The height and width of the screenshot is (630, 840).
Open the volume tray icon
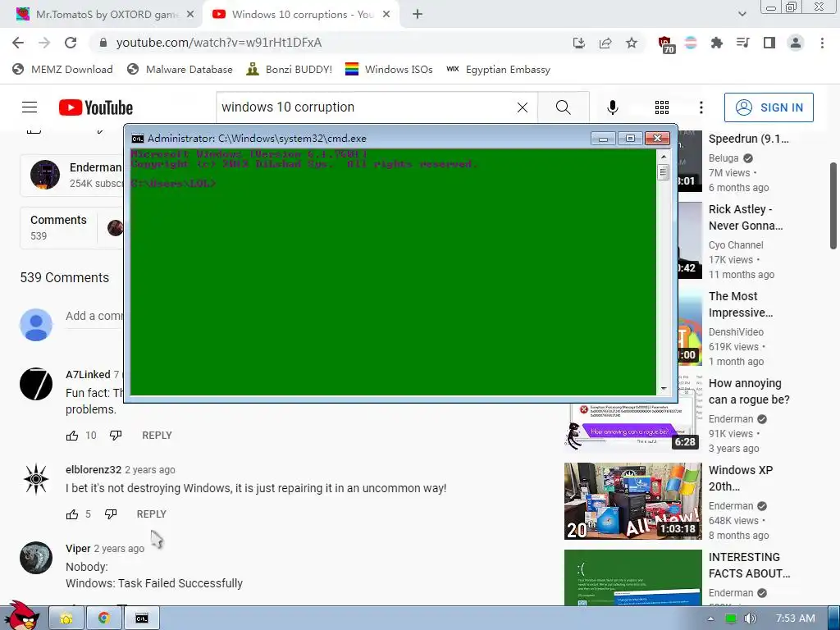pos(750,619)
